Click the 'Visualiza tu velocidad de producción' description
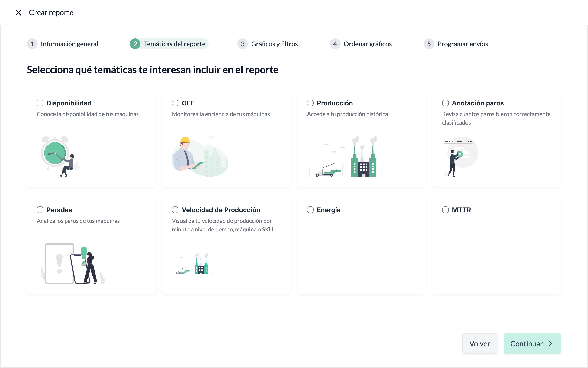 click(x=223, y=225)
